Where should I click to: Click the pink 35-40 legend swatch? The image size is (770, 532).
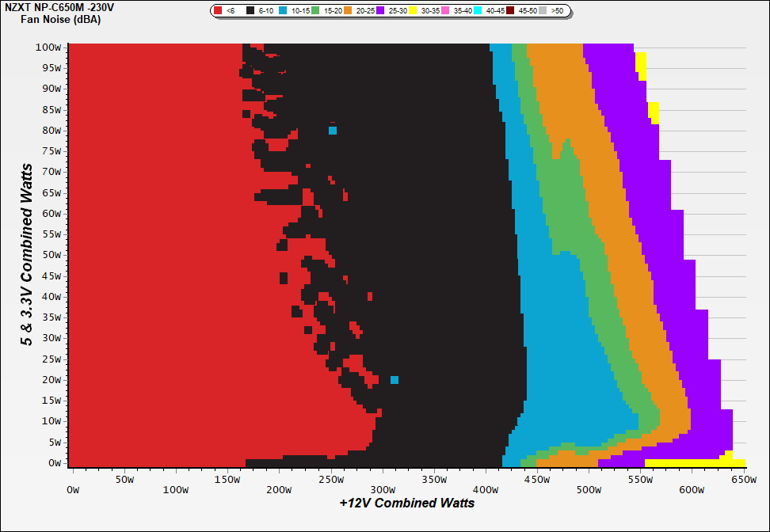pos(446,11)
